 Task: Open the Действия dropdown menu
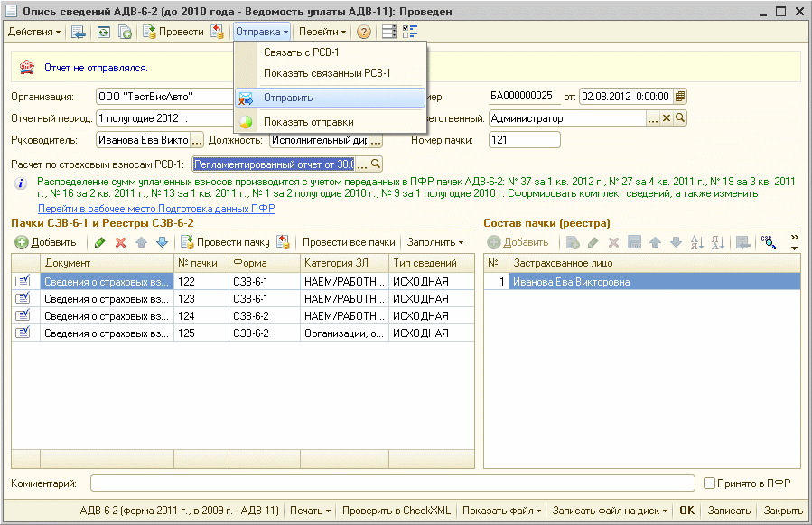click(34, 32)
